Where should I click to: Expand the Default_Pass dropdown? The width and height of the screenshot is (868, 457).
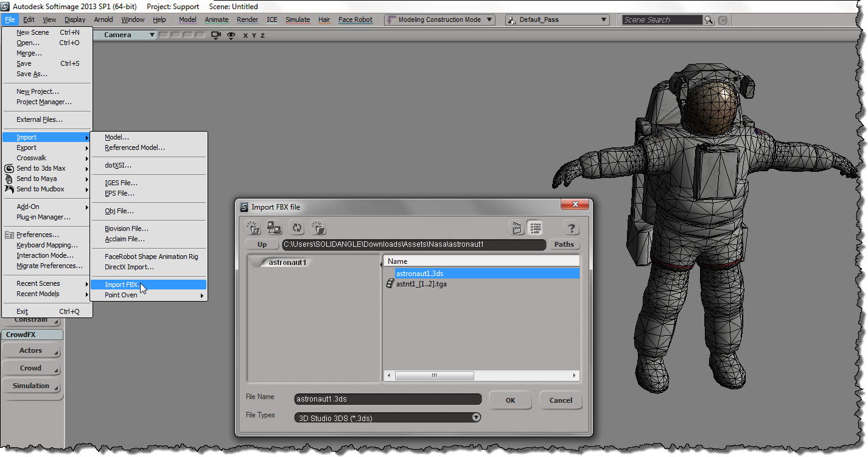click(x=557, y=20)
